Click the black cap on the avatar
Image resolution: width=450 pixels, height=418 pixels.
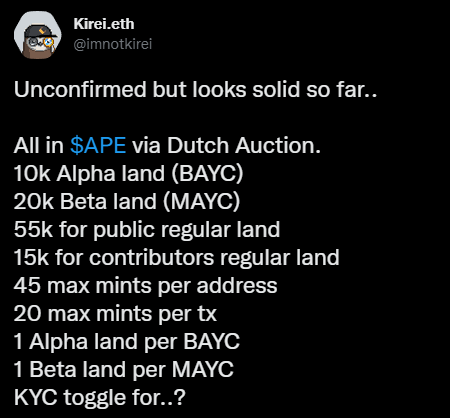click(39, 32)
